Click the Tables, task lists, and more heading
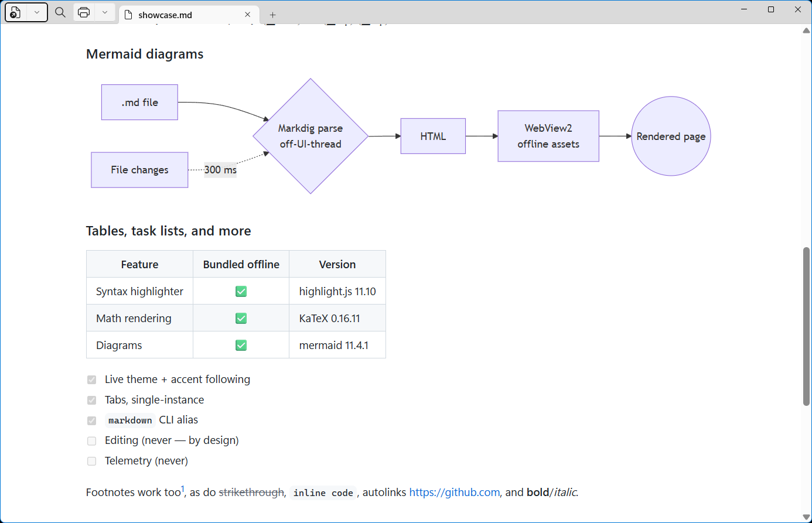Viewport: 812px width, 523px height. (169, 231)
